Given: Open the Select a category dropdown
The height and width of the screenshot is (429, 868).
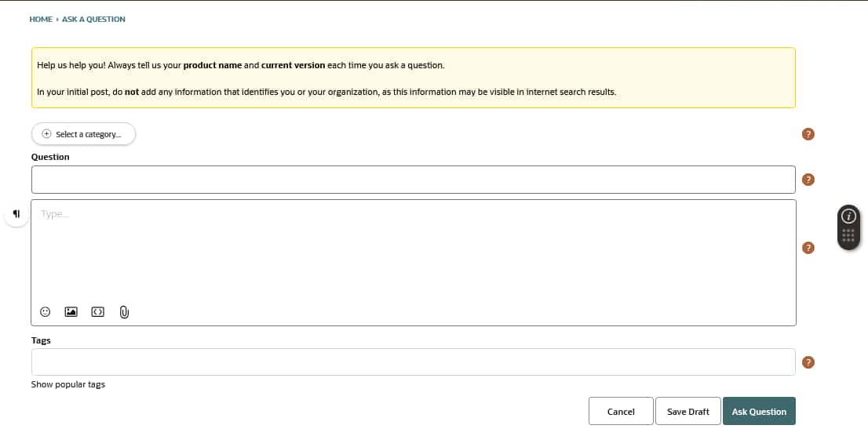Looking at the screenshot, I should 83,134.
